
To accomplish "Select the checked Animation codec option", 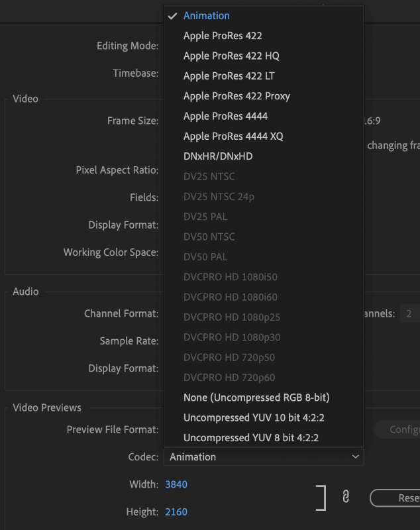I will (264, 16).
